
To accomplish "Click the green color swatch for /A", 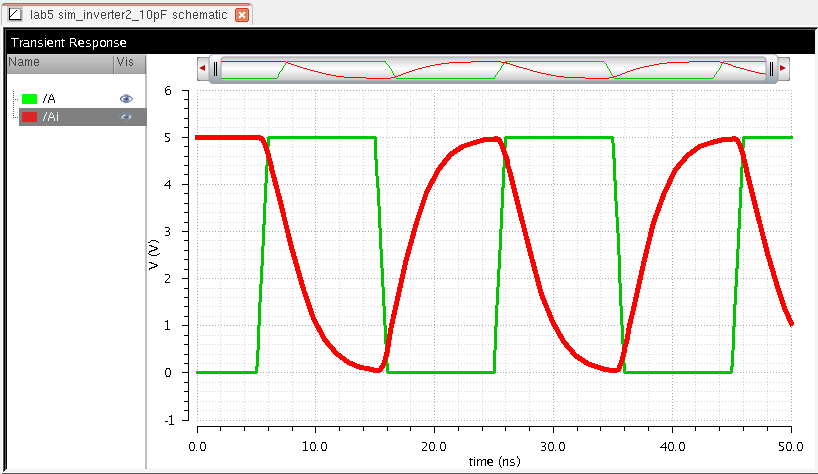I will pyautogui.click(x=29, y=99).
